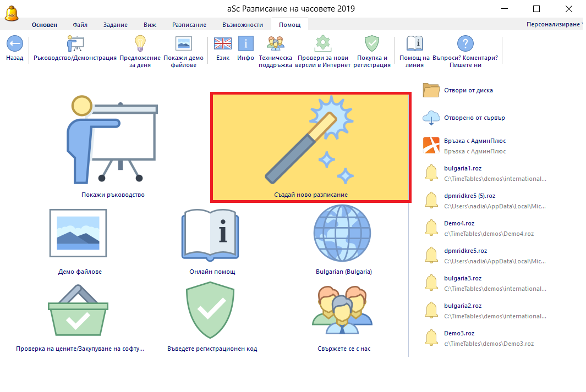Open recent file bulgaria1.roz

462,168
